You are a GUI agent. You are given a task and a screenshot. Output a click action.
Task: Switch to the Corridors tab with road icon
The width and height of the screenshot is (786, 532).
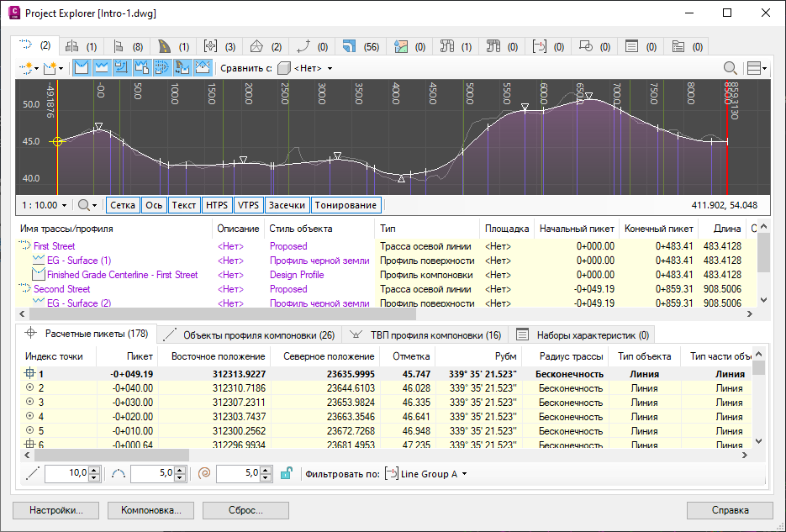point(174,46)
